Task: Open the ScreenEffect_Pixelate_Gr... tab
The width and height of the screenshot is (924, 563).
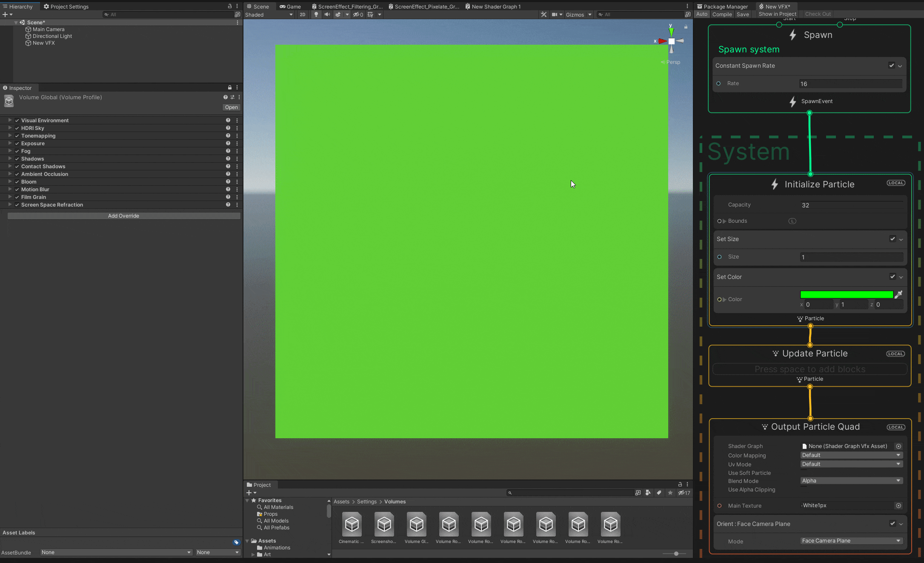Action: (424, 6)
